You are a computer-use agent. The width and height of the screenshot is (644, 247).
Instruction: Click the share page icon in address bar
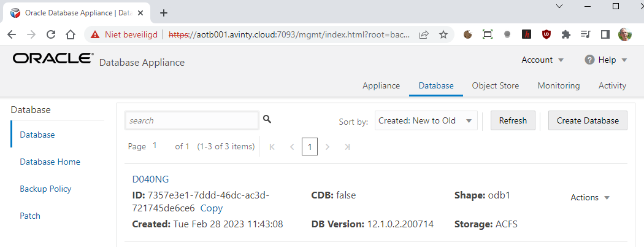pyautogui.click(x=424, y=35)
